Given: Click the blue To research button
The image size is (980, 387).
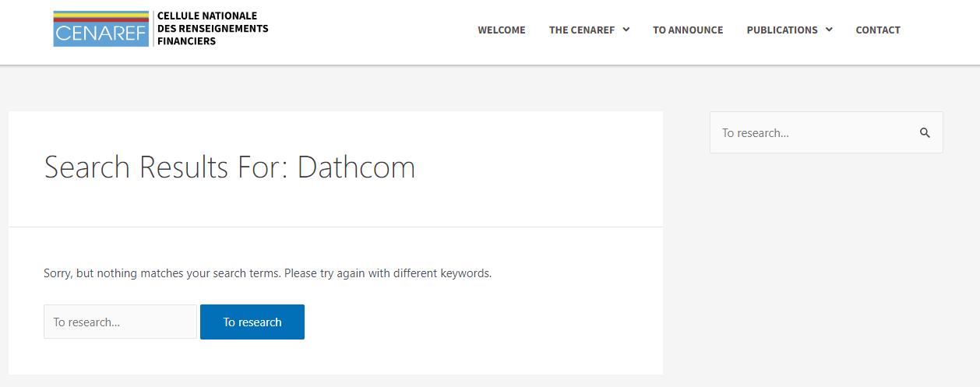Looking at the screenshot, I should click(252, 322).
